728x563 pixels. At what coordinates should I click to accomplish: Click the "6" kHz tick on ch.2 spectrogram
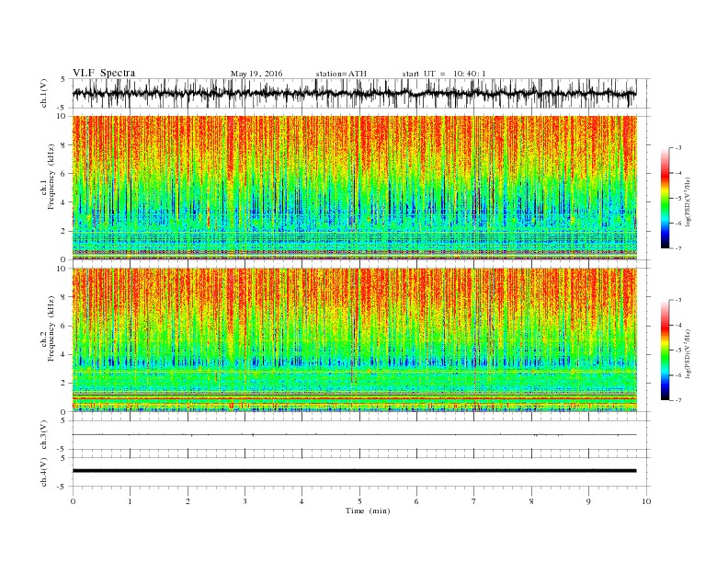pyautogui.click(x=63, y=326)
